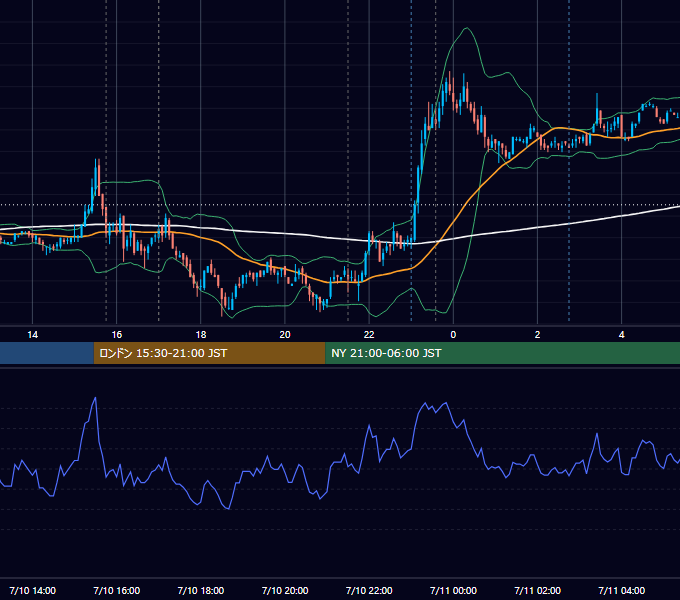680x600 pixels.
Task: Click the 22 hour label on price chart
Action: [369, 335]
